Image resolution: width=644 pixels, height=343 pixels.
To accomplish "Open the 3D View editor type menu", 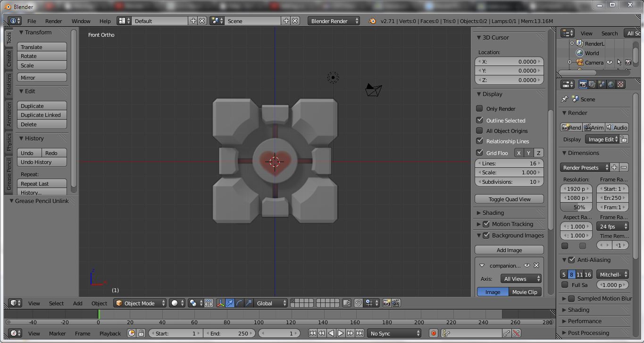I will tap(16, 303).
